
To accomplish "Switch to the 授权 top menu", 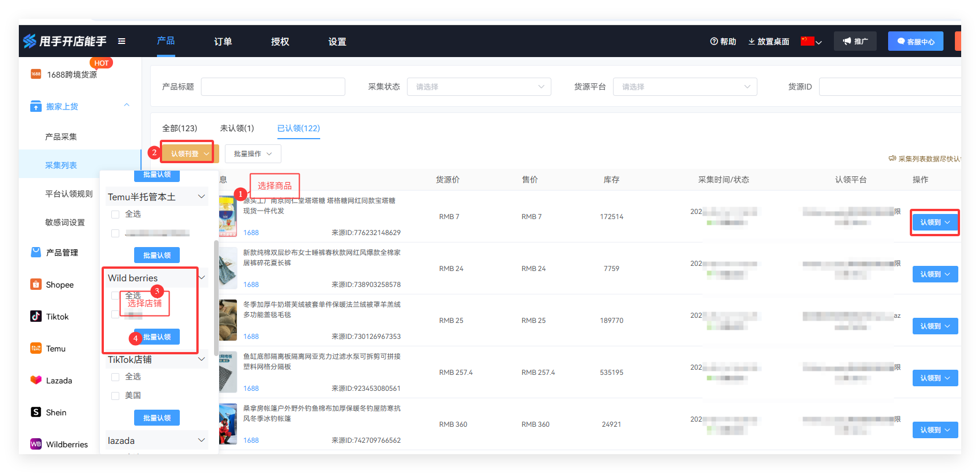I will coord(280,42).
